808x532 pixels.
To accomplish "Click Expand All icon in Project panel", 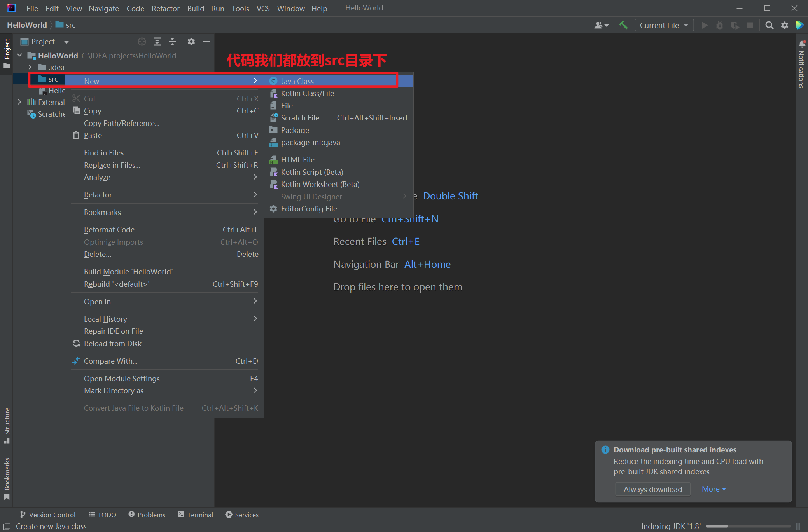I will click(157, 42).
